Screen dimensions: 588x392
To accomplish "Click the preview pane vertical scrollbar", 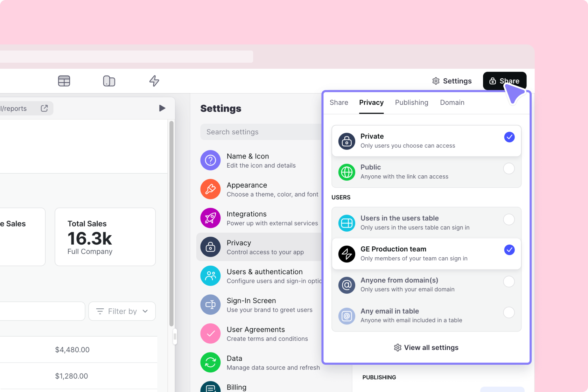I will pos(171,224).
